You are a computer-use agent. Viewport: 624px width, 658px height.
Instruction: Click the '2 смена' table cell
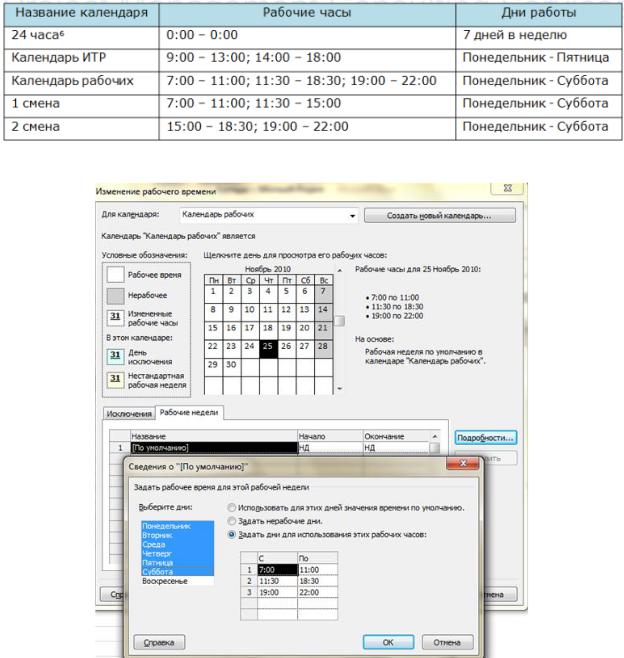[81, 127]
